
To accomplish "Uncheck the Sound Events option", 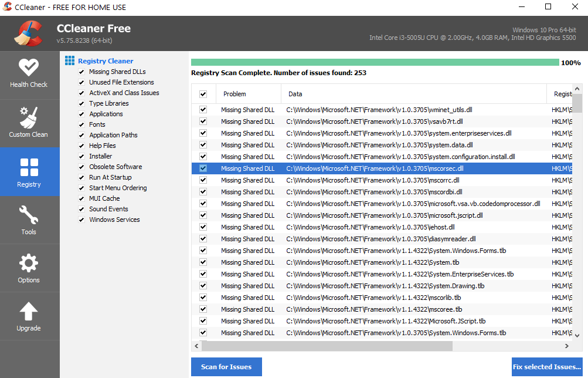I will (x=81, y=209).
